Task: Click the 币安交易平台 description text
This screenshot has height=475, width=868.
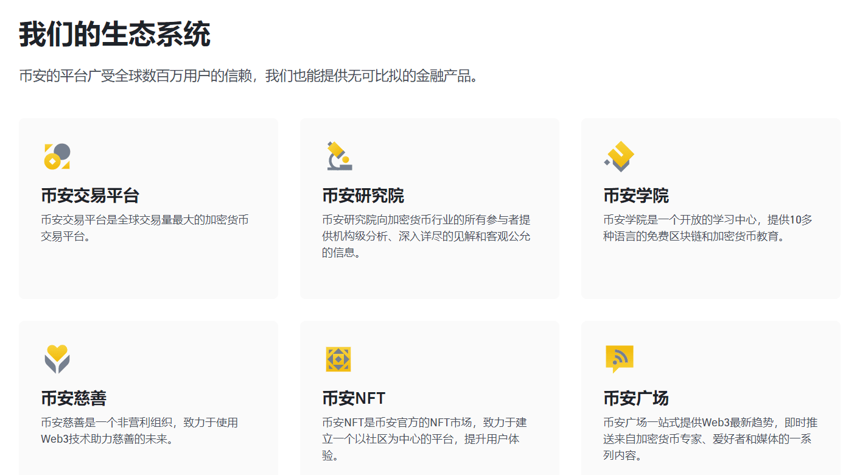Action: 145,228
